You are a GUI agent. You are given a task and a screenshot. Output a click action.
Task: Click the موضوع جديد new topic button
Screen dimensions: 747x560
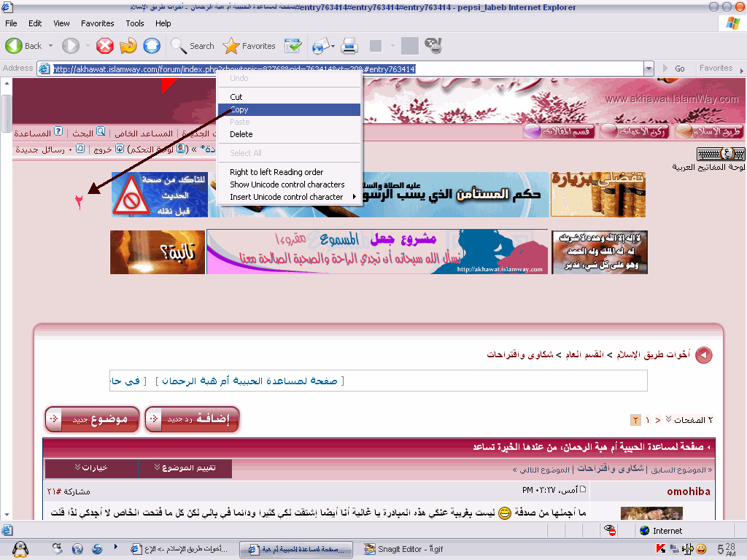(93, 419)
